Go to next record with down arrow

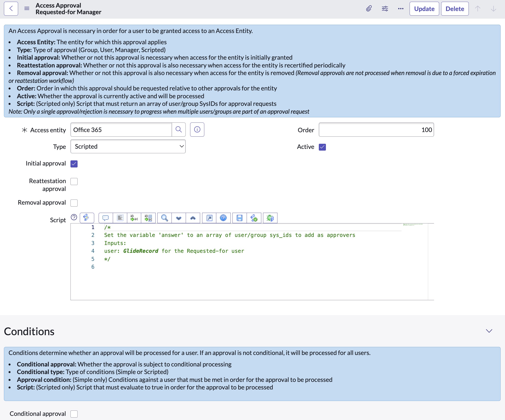494,9
